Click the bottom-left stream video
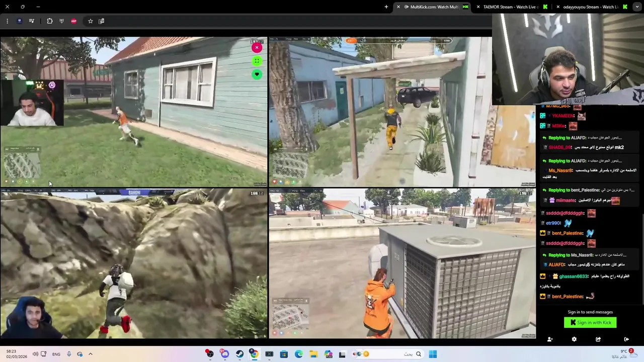 (x=134, y=263)
